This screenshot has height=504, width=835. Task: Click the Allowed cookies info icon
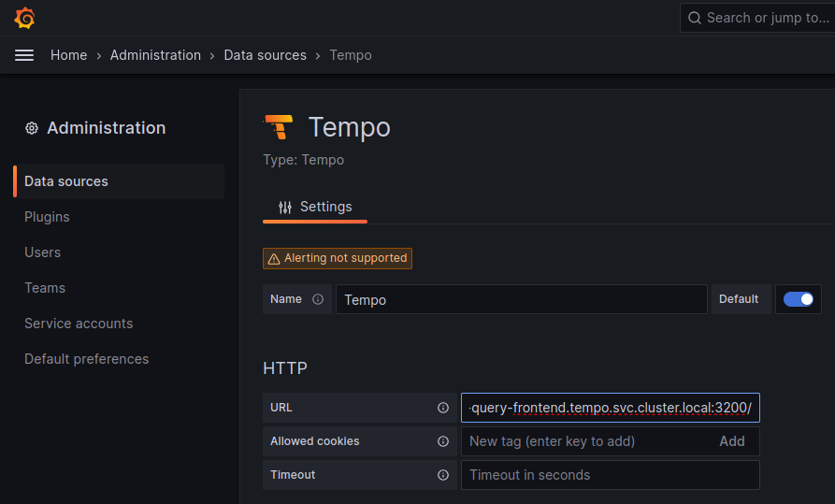click(x=443, y=441)
